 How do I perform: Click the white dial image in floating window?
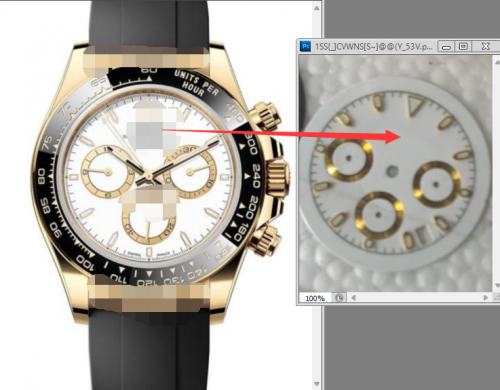[x=396, y=173]
